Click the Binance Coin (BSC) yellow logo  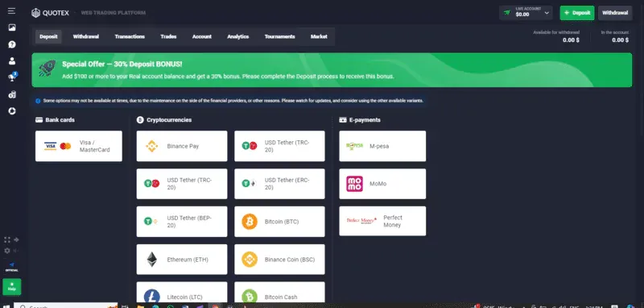[250, 260]
